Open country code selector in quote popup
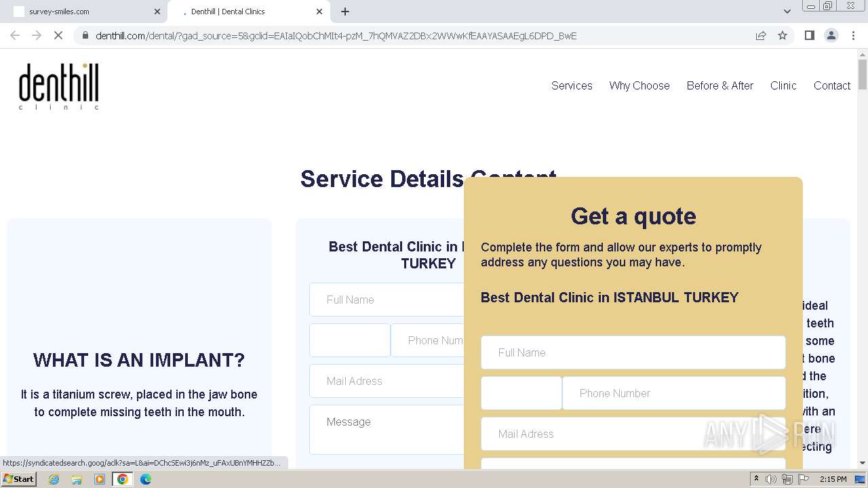Viewport: 868px width, 488px height. pyautogui.click(x=521, y=393)
